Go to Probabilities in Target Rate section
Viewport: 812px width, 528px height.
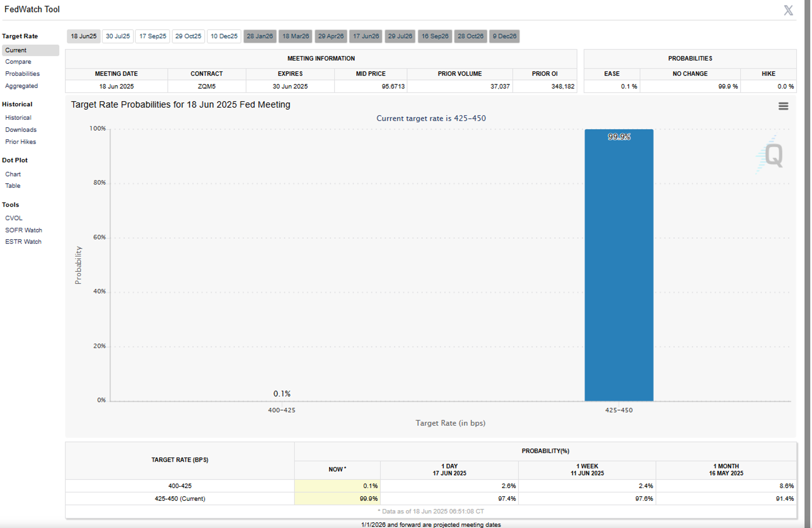pos(22,74)
